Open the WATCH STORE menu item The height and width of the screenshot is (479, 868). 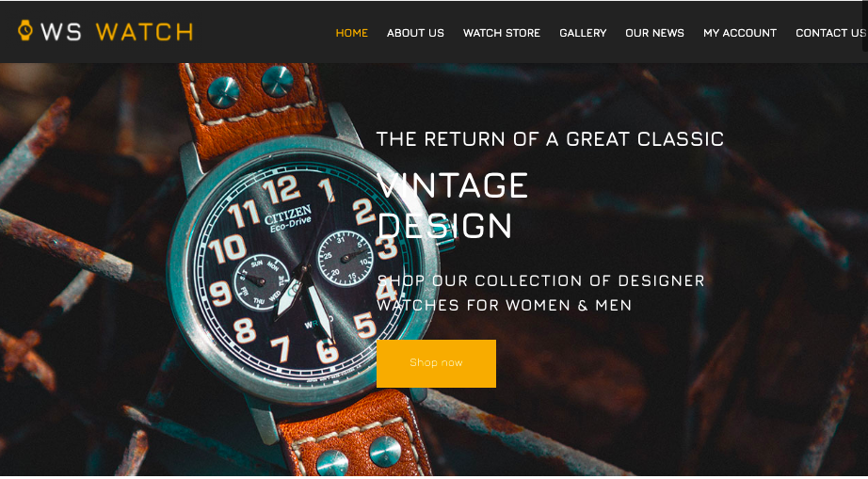502,33
